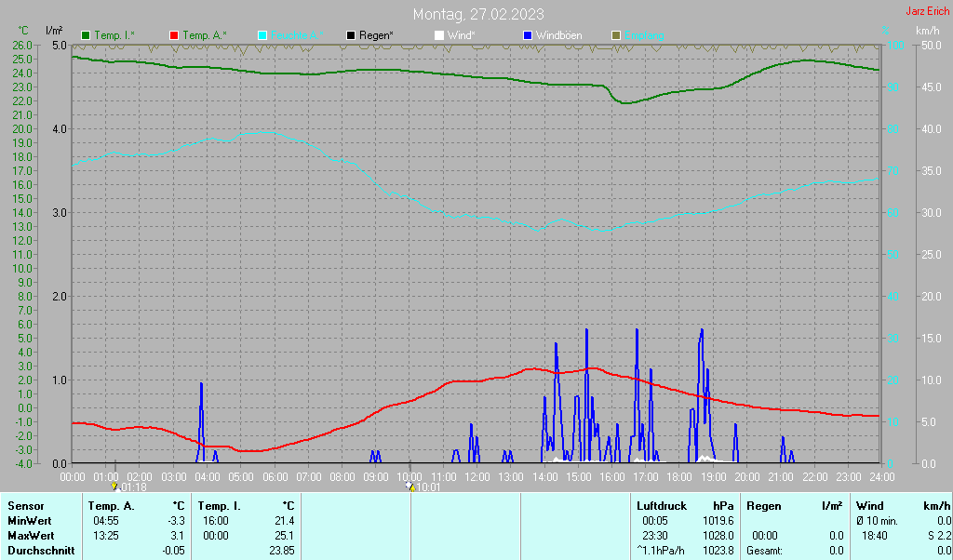Click the blue Windböen legend square
This screenshot has height=560, width=953.
pos(528,35)
